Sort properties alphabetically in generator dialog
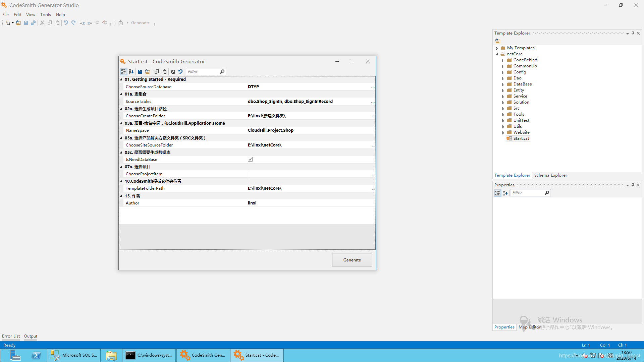 131,72
